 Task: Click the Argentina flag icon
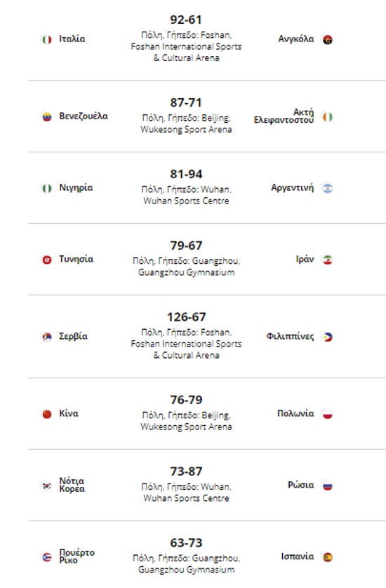328,188
